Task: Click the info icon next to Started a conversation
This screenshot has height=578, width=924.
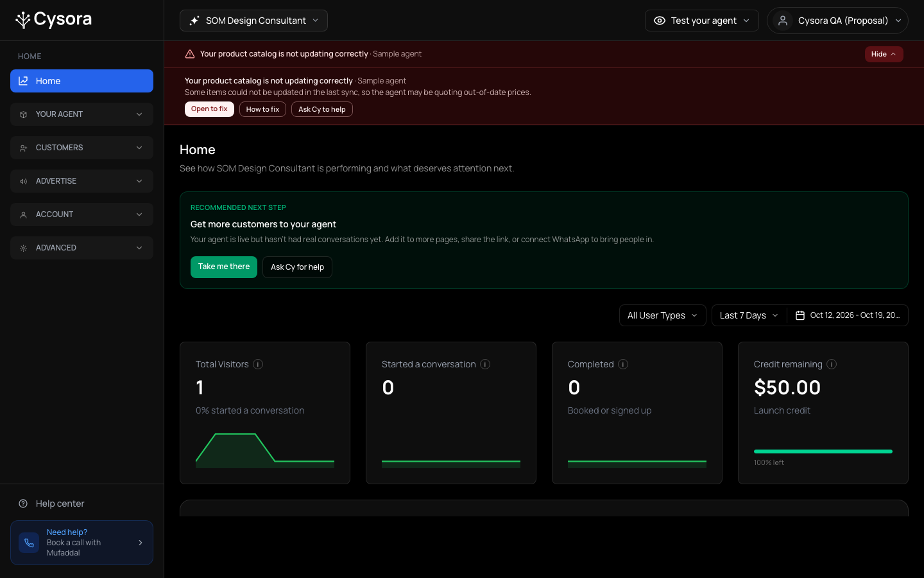Action: (x=485, y=364)
